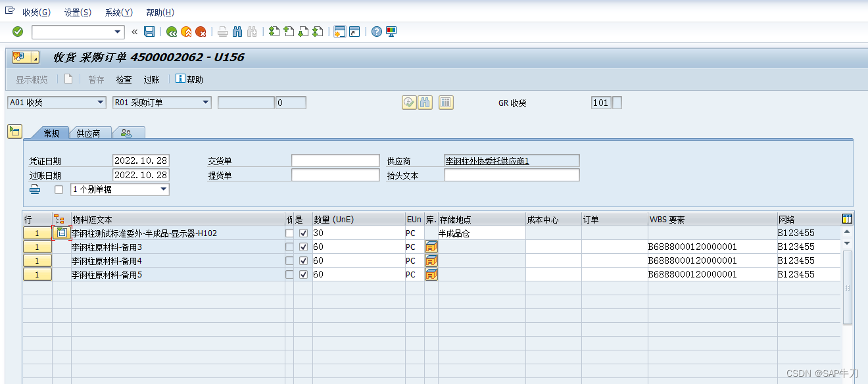The height and width of the screenshot is (384, 868).
Task: Open the A01 收货 action dropdown
Action: (101, 103)
